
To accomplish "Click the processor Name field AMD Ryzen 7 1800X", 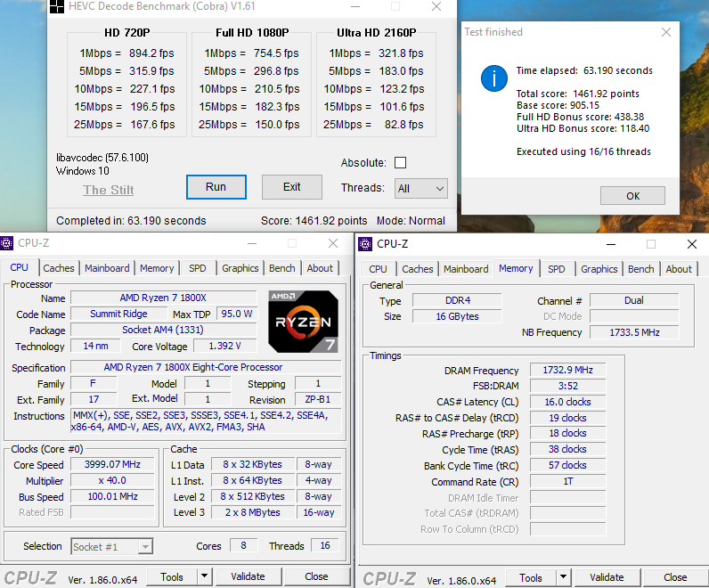I will [163, 298].
